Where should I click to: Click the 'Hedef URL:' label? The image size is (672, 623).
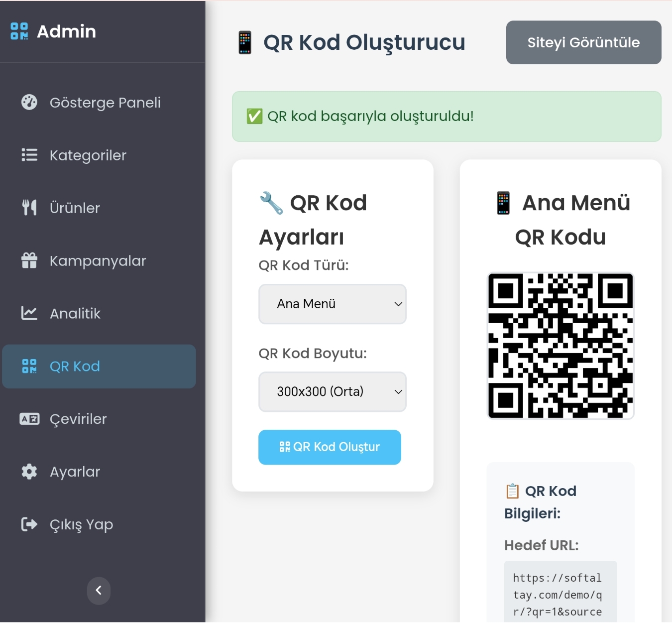tap(542, 545)
